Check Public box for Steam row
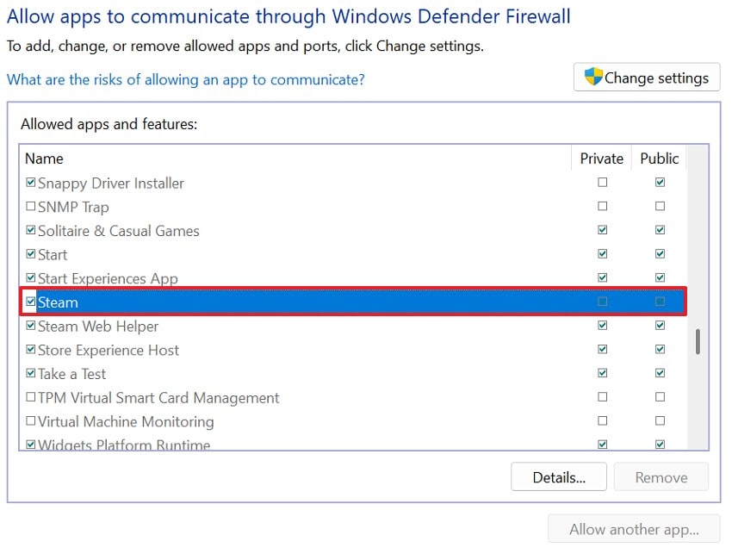 click(x=660, y=302)
